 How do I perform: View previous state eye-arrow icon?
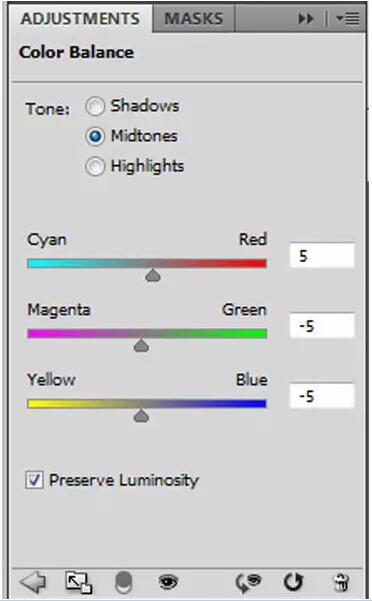(x=248, y=583)
